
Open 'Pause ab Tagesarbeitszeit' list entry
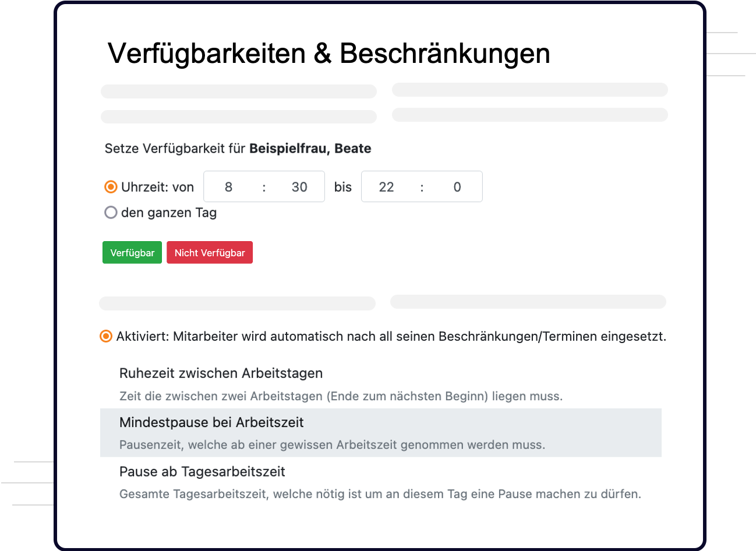[x=381, y=482]
